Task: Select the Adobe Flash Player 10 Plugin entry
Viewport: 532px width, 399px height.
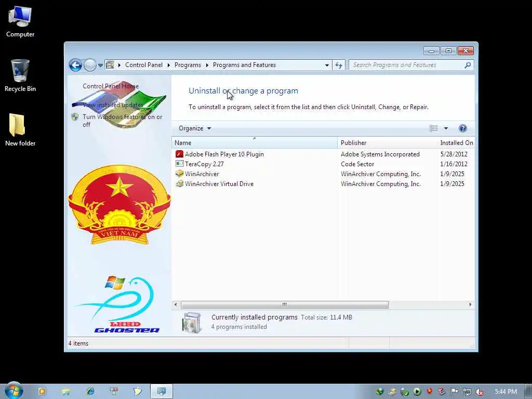Action: point(224,154)
